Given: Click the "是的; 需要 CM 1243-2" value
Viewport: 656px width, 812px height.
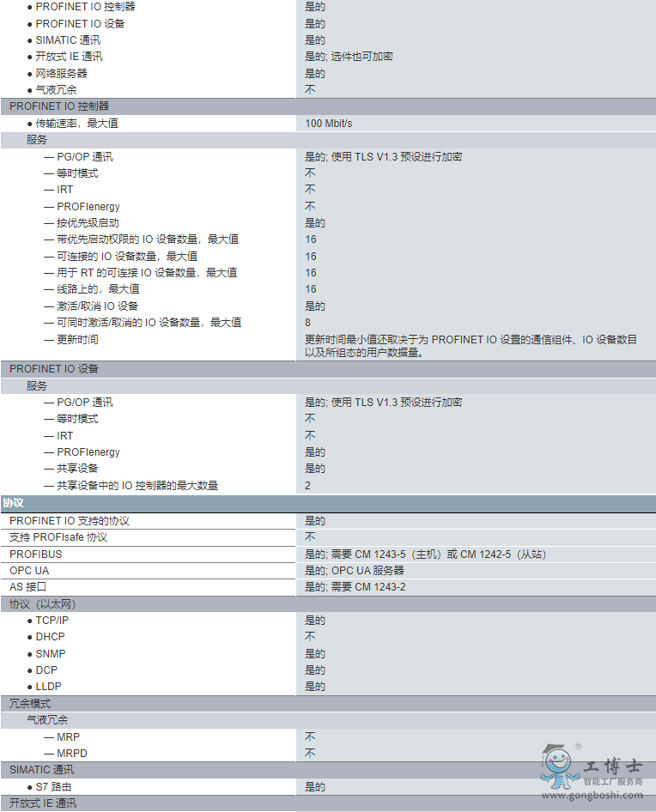Looking at the screenshot, I should pos(355,587).
